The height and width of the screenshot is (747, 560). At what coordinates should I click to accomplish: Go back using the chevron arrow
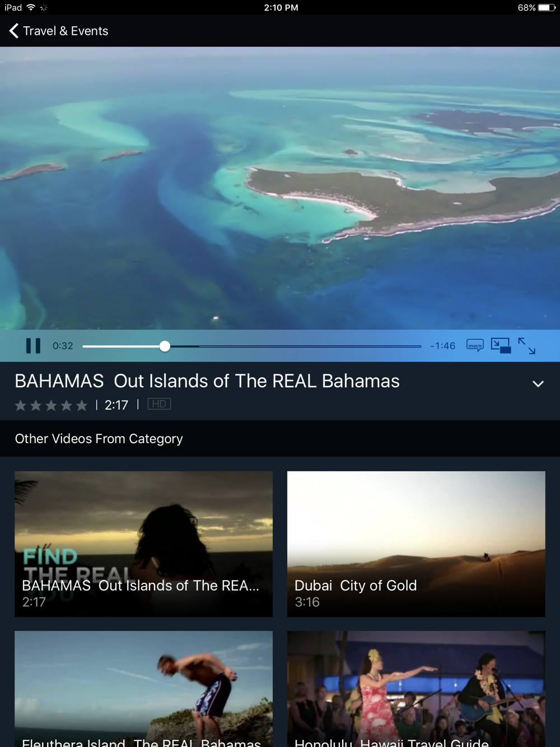pos(14,31)
